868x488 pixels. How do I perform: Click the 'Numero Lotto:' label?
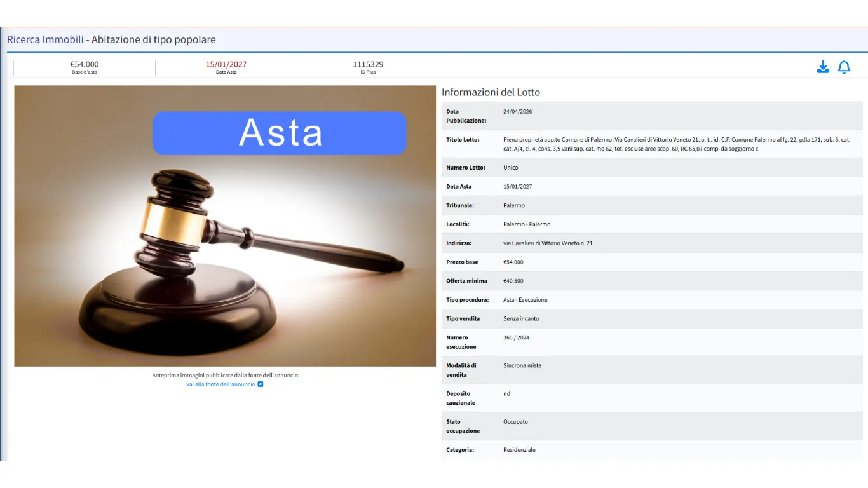pos(466,168)
